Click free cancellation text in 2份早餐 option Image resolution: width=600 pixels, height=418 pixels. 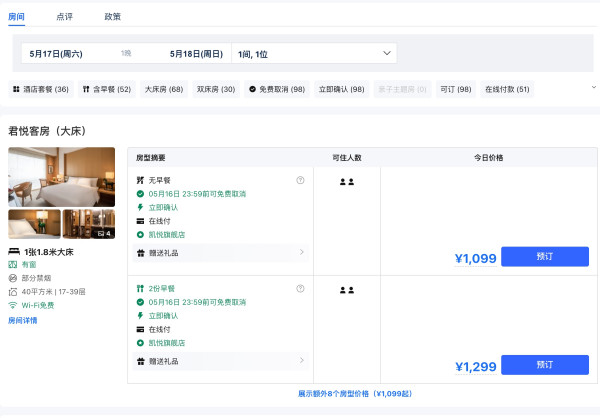pyautogui.click(x=197, y=302)
